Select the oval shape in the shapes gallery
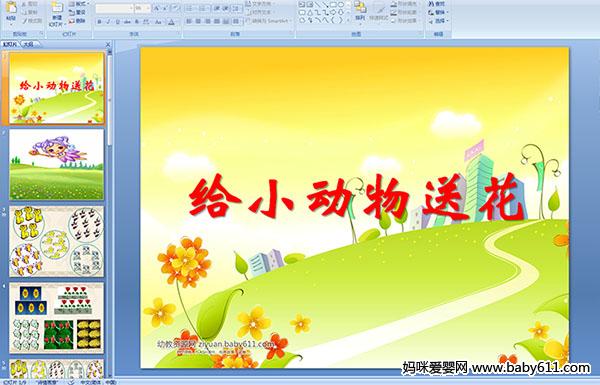The height and width of the screenshot is (385, 600). [341, 5]
